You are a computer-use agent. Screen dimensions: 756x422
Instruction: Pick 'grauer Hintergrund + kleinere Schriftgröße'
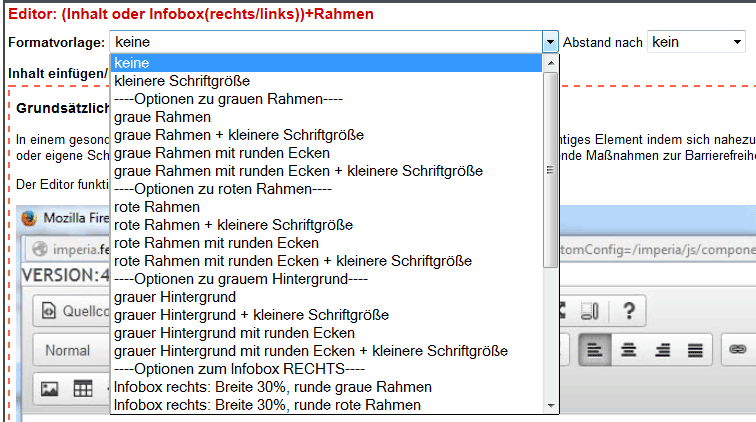[326, 315]
